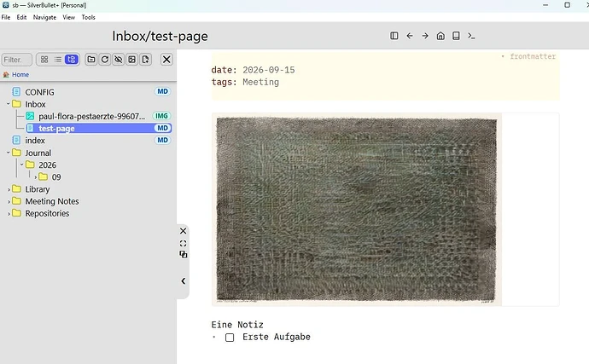Click the SilverBullet app icon in title bar

[x=6, y=5]
